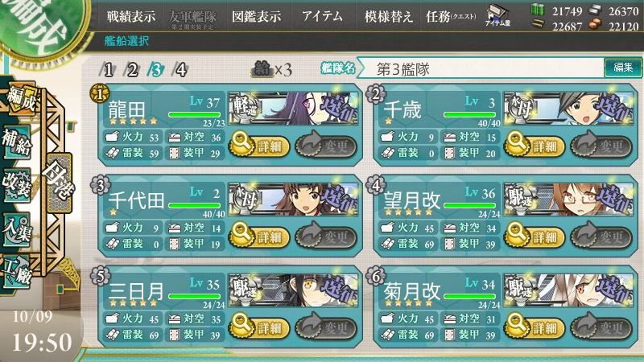Select fleet tab 4
Image resolution: width=644 pixels, height=362 pixels.
coord(180,70)
